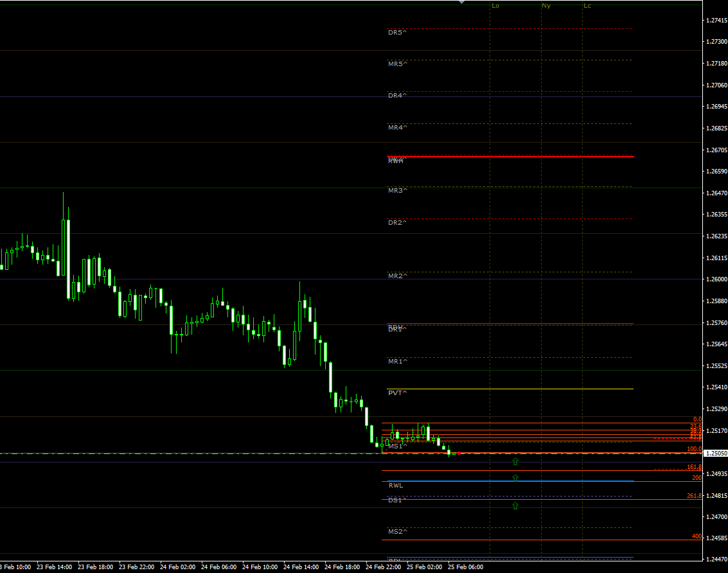Select the Lc session marker label
728x573 pixels.
pos(587,6)
